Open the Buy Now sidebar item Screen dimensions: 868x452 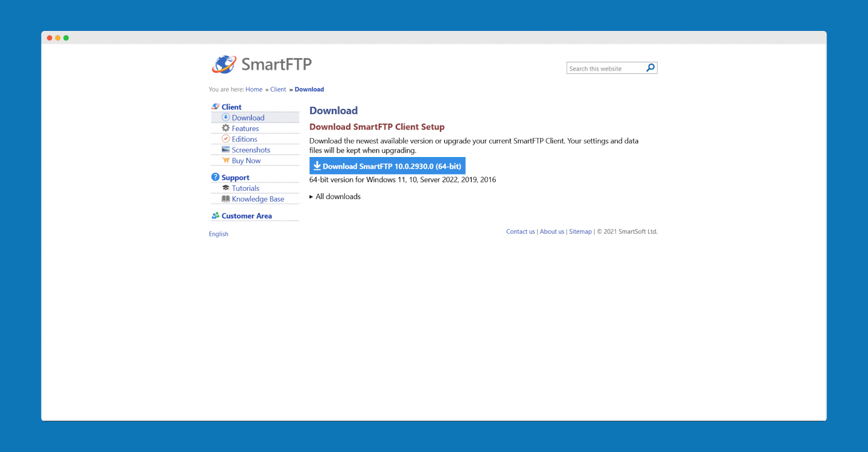click(246, 161)
